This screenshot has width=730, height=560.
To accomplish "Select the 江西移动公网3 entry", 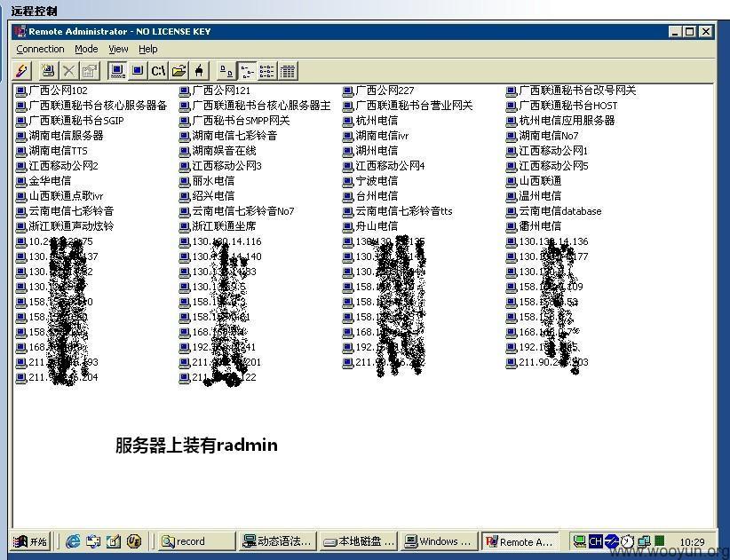I will click(x=220, y=166).
